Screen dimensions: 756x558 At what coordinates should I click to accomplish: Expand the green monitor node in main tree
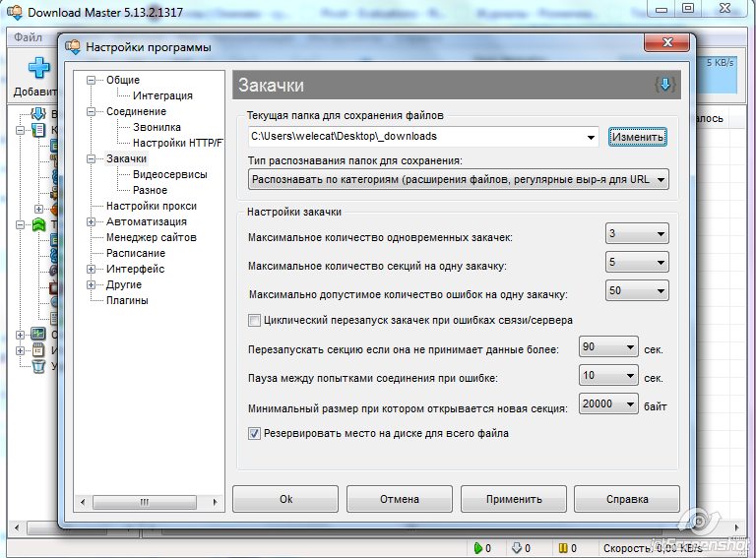(20, 335)
